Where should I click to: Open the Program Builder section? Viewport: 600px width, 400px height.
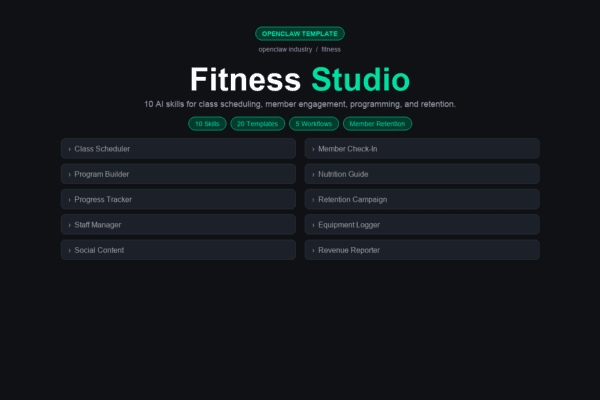click(178, 174)
